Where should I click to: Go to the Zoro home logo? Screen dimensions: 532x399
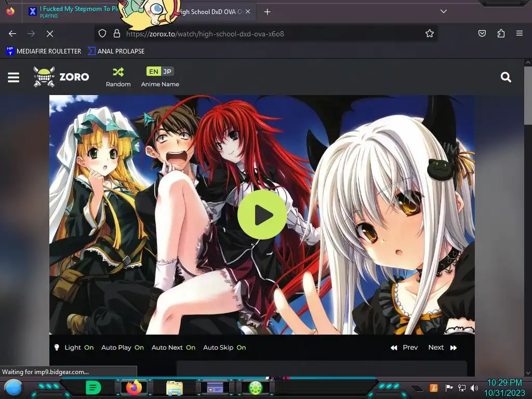point(61,77)
